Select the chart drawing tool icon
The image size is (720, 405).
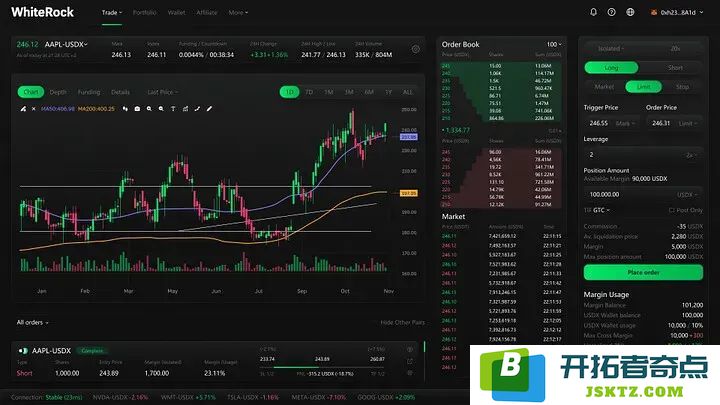tap(23, 109)
